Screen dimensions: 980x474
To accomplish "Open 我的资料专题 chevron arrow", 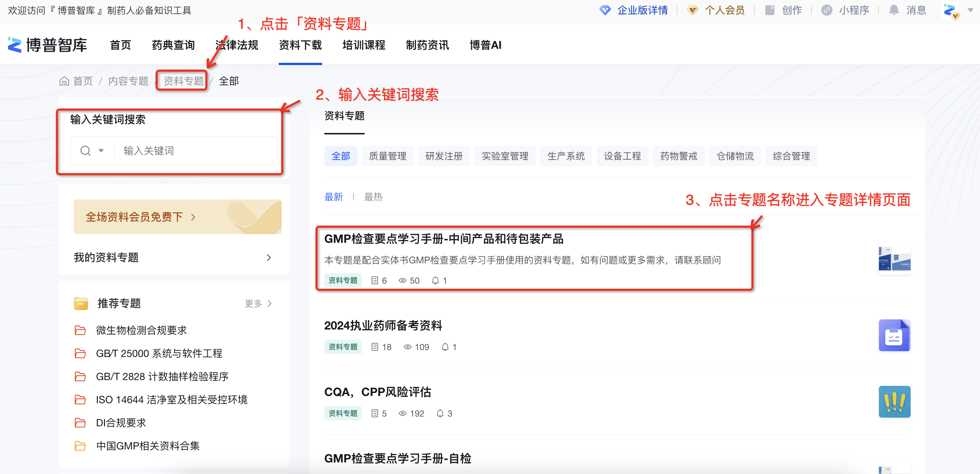I will (x=269, y=258).
